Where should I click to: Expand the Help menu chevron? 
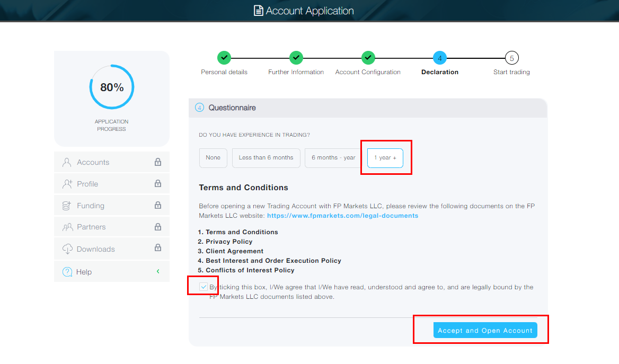(158, 272)
